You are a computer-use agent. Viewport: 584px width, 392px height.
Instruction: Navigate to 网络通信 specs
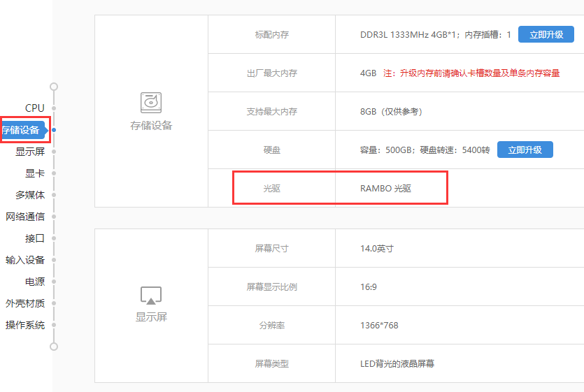[25, 217]
